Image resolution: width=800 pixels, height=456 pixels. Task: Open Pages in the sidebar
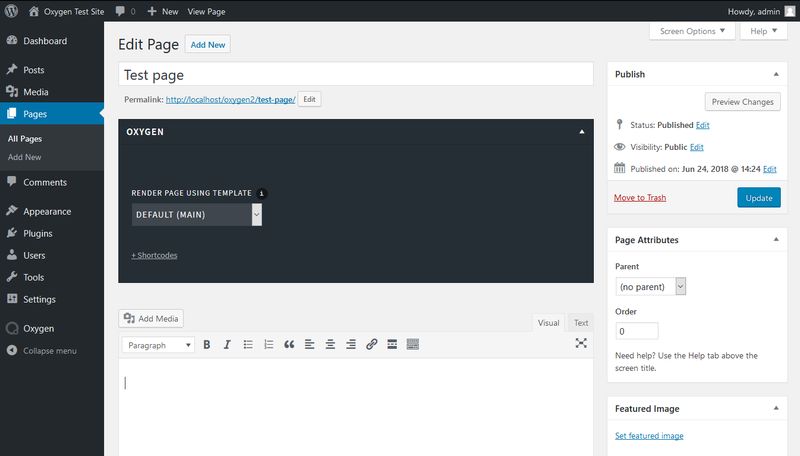click(x=52, y=114)
